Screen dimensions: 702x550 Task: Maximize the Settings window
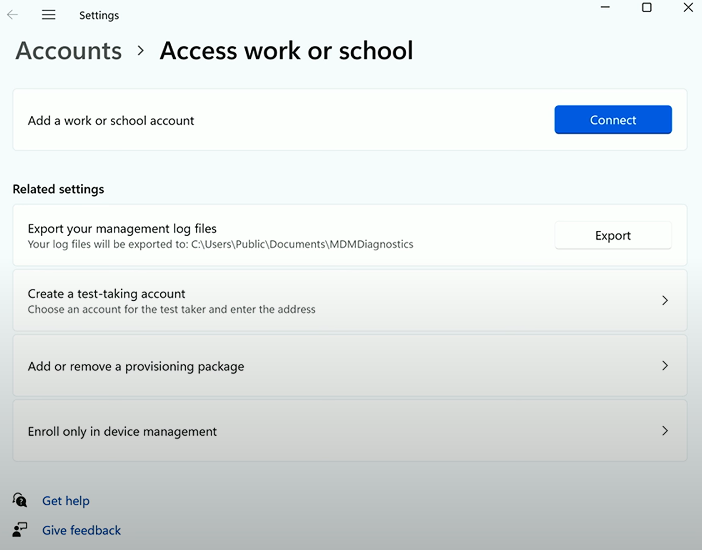click(646, 7)
